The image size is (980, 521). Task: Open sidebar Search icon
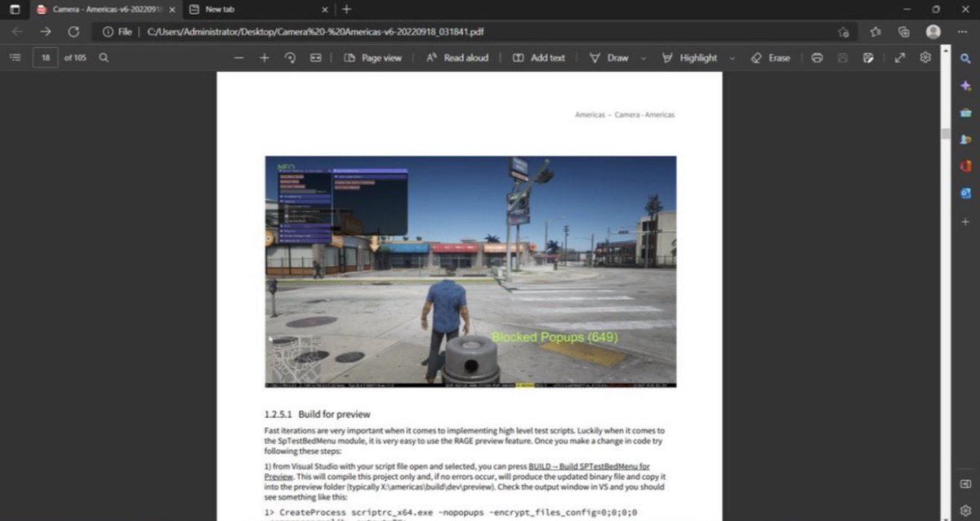click(965, 59)
